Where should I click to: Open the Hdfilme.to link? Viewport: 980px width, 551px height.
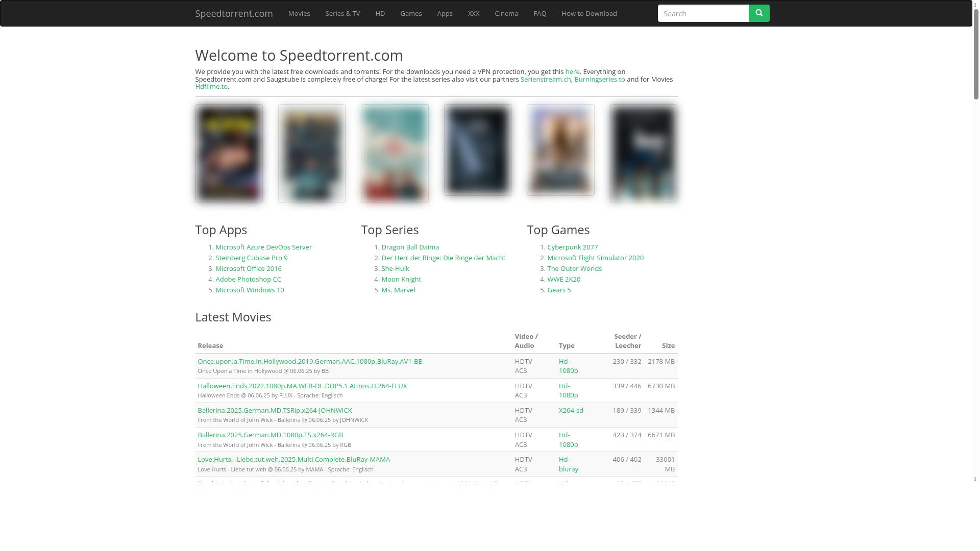(211, 87)
